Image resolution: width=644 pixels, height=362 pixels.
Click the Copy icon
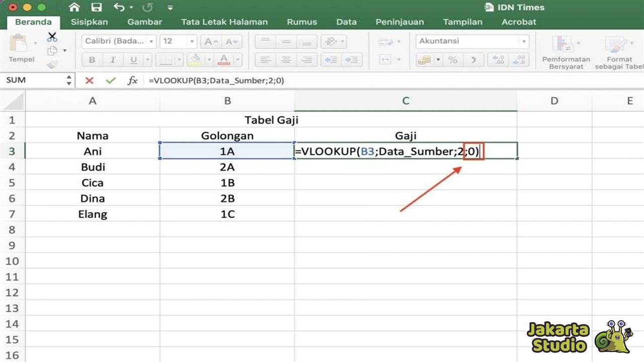(x=53, y=50)
